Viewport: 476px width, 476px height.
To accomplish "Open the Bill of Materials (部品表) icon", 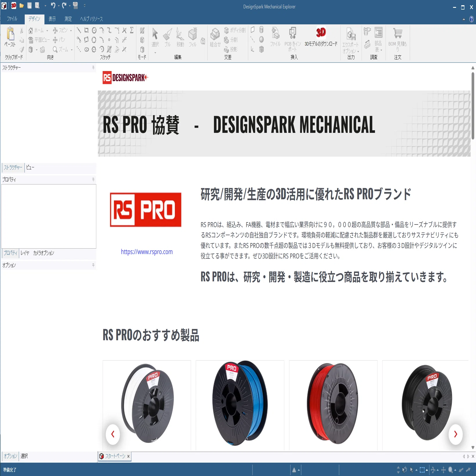I will (378, 32).
